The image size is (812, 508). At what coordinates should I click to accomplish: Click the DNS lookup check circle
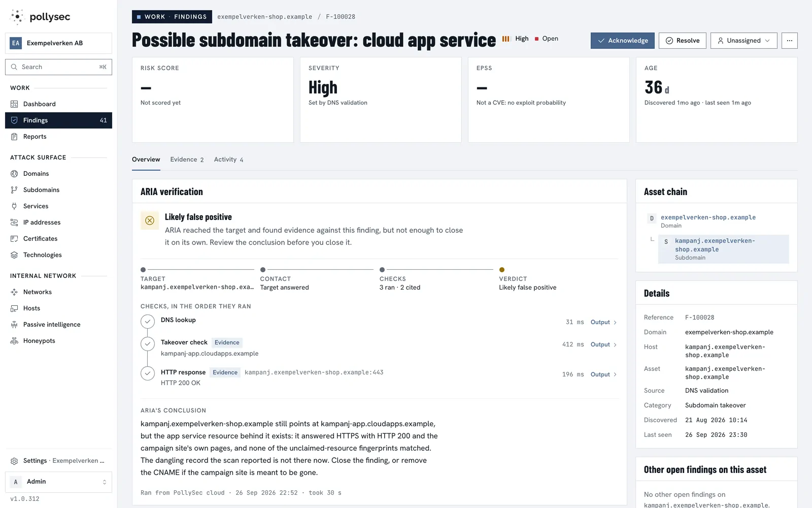[148, 322]
